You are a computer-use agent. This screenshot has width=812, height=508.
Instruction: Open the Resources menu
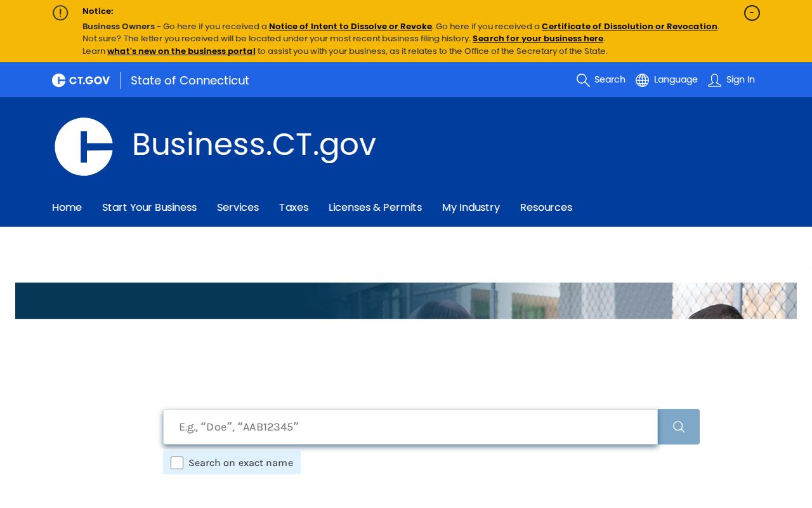click(x=546, y=207)
